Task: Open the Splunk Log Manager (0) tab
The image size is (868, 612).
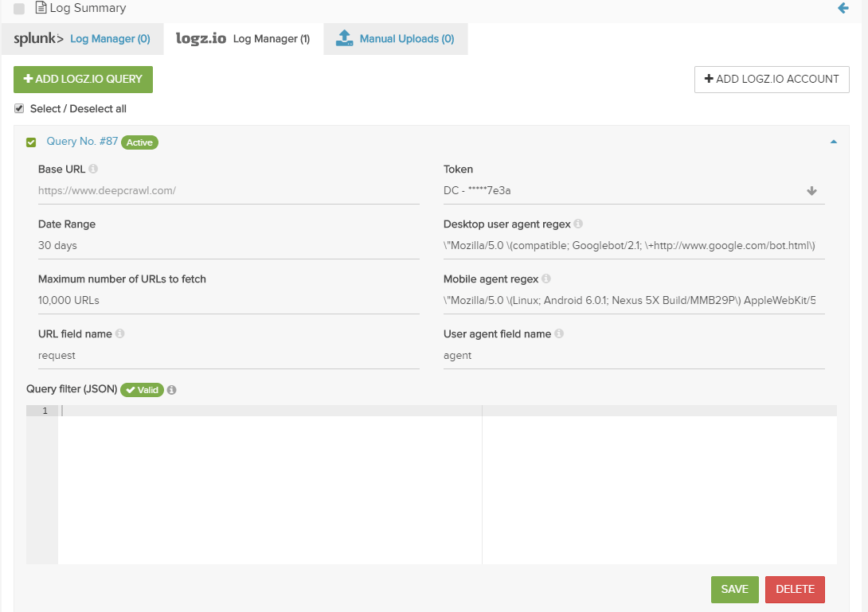Action: click(83, 39)
